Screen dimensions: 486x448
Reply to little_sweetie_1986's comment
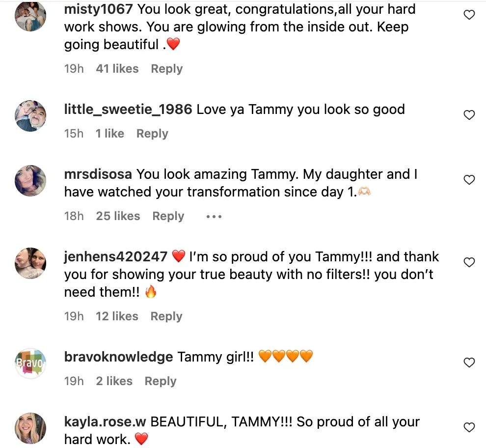pyautogui.click(x=152, y=134)
